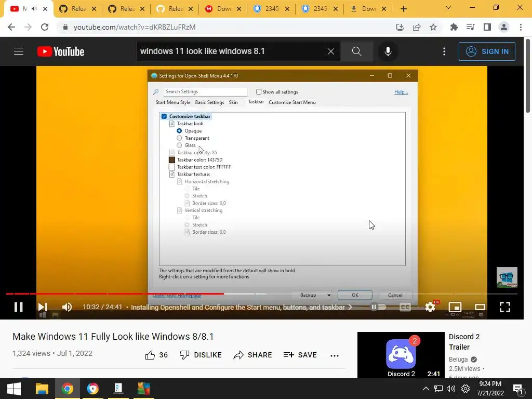Open taskbar volume speaker icon
This screenshot has height=399, width=532.
tap(451, 389)
